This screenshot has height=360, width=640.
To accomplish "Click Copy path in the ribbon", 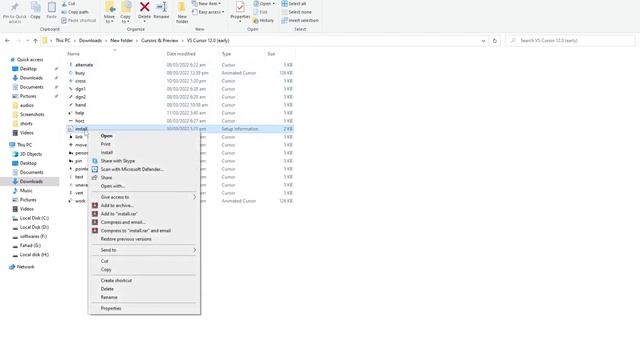I will click(75, 12).
